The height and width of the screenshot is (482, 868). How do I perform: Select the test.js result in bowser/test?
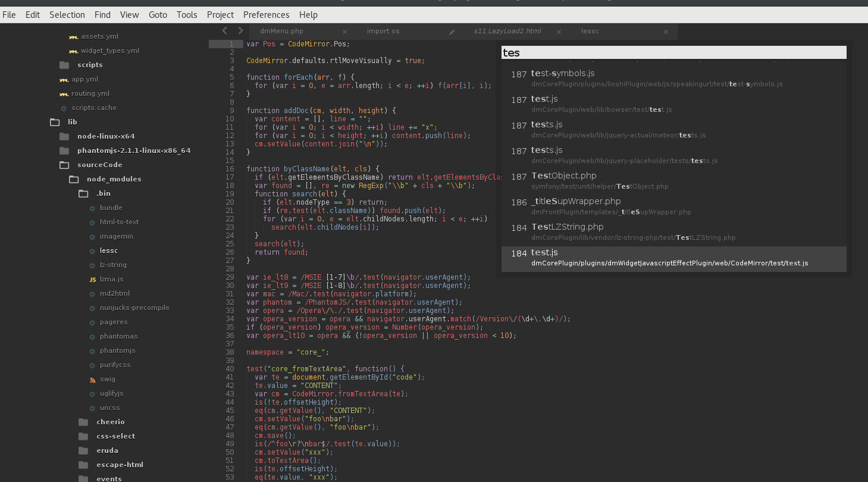tap(674, 104)
